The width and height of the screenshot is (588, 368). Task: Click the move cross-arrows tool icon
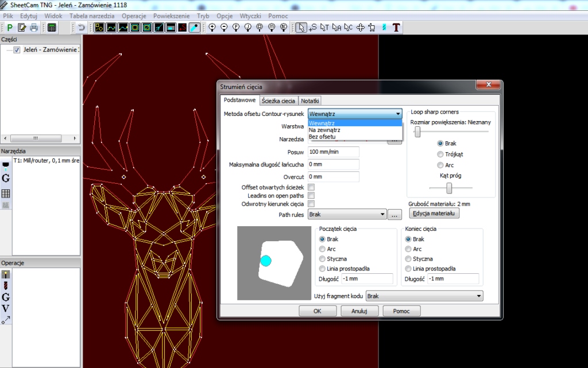click(361, 28)
